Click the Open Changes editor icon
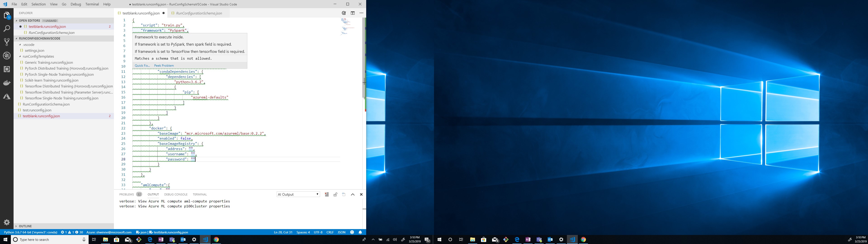The height and width of the screenshot is (244, 868). tap(344, 13)
